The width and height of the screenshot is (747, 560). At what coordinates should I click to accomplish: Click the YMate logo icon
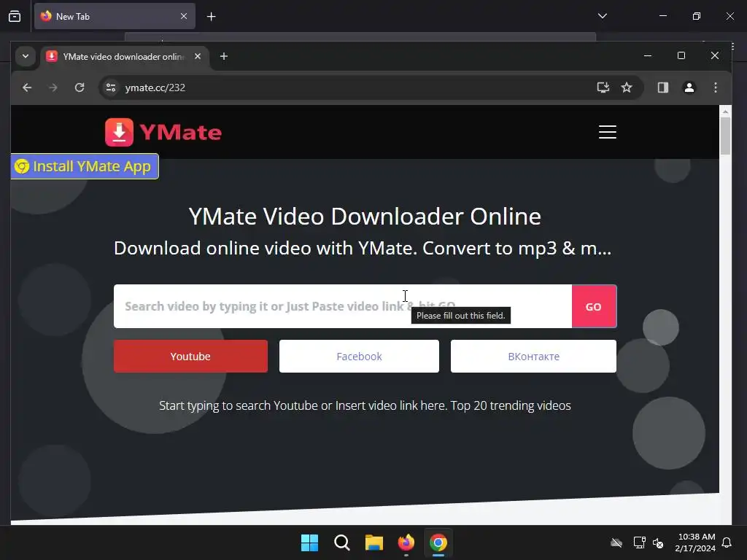pos(119,132)
